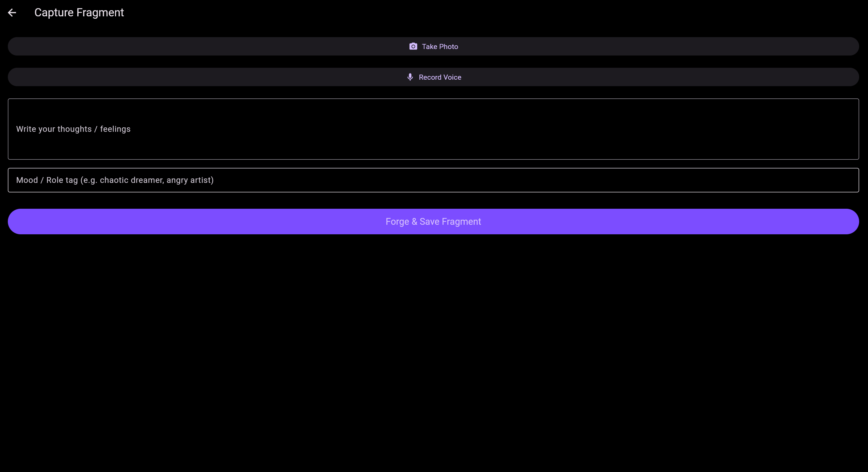Go back using the arrow icon

coord(12,13)
